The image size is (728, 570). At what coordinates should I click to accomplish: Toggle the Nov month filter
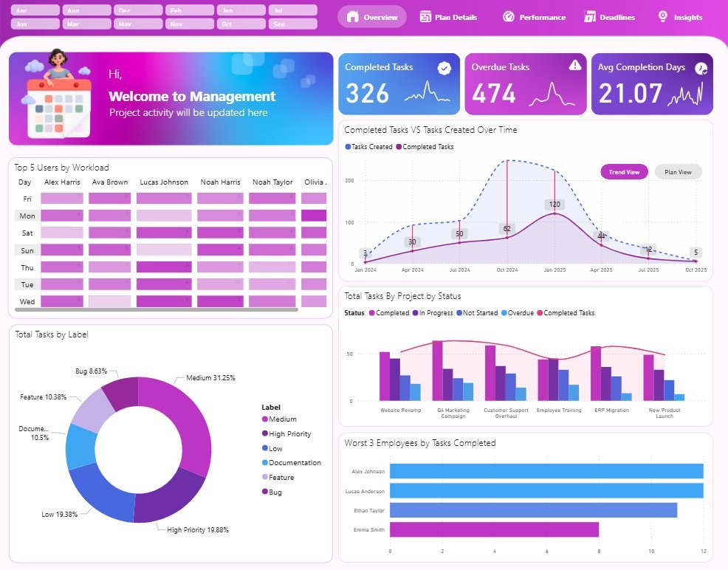190,24
